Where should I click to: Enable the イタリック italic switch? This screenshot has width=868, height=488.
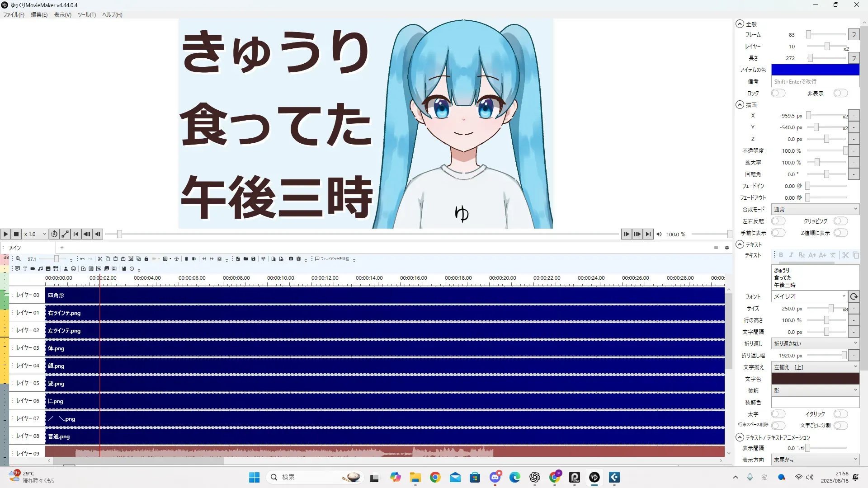tap(840, 414)
